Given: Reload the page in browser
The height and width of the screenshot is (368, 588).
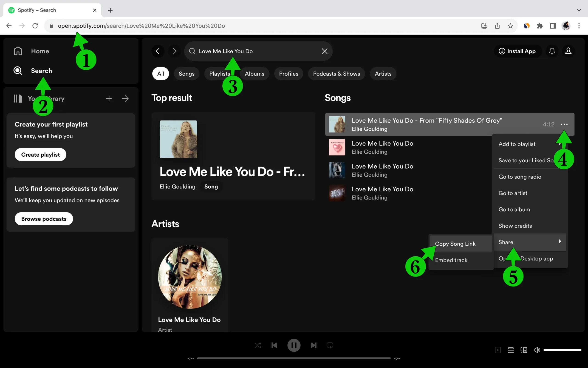Looking at the screenshot, I should (35, 26).
